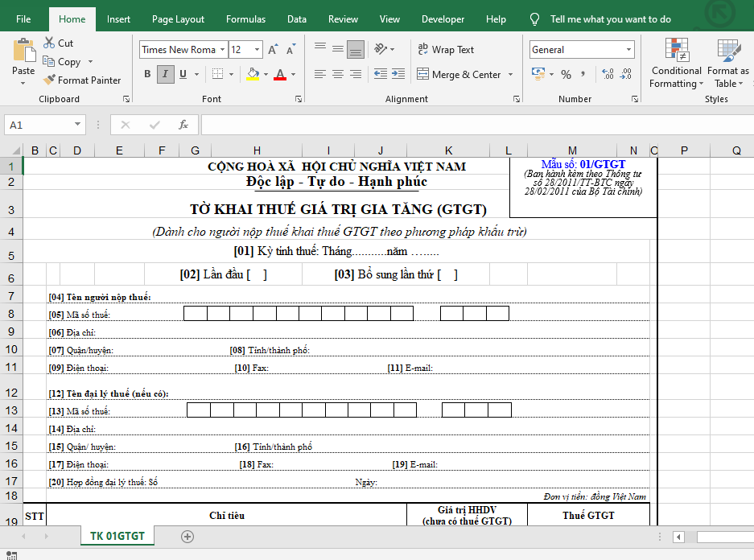Click the Center align text icon
The width and height of the screenshot is (754, 560).
(338, 75)
